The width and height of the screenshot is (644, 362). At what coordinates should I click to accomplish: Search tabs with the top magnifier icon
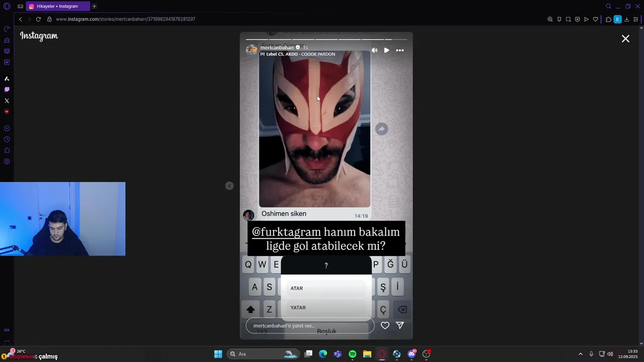608,7
